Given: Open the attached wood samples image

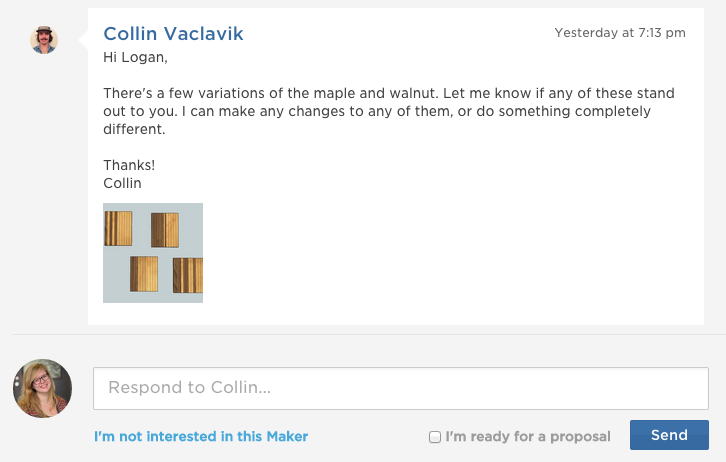Looking at the screenshot, I should [153, 253].
